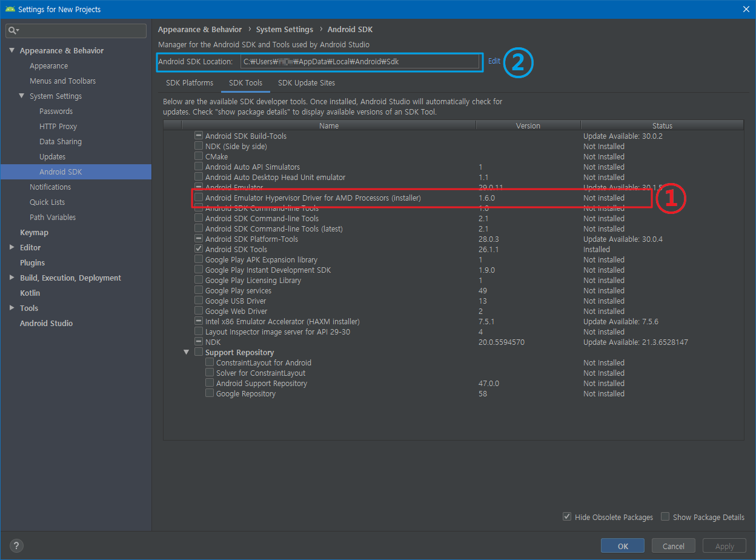This screenshot has height=560, width=756.
Task: Expand the Editor settings node
Action: point(12,247)
